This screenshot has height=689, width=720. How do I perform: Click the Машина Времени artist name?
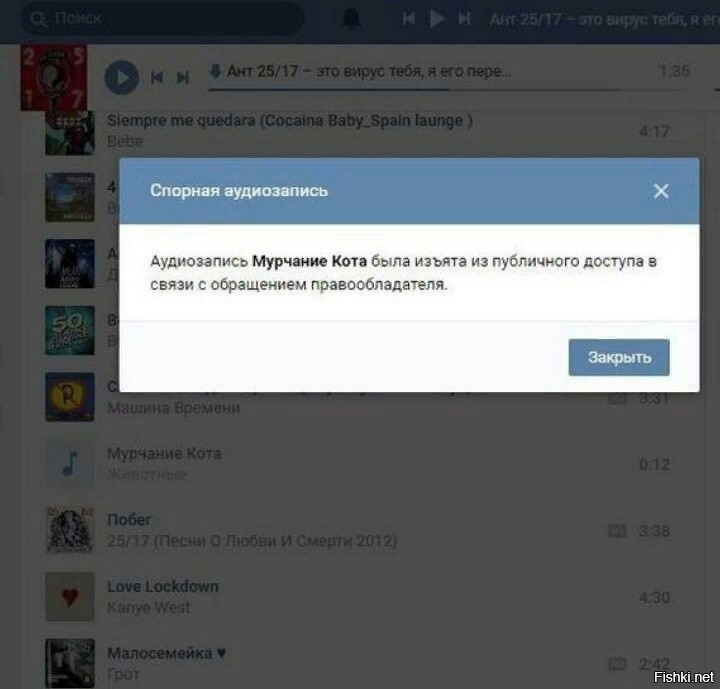(173, 408)
